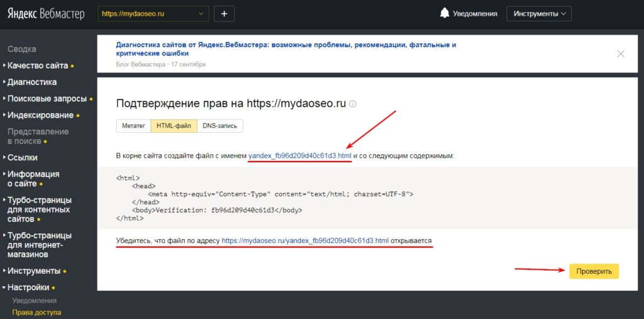Select the HTML-файл tab

(174, 126)
